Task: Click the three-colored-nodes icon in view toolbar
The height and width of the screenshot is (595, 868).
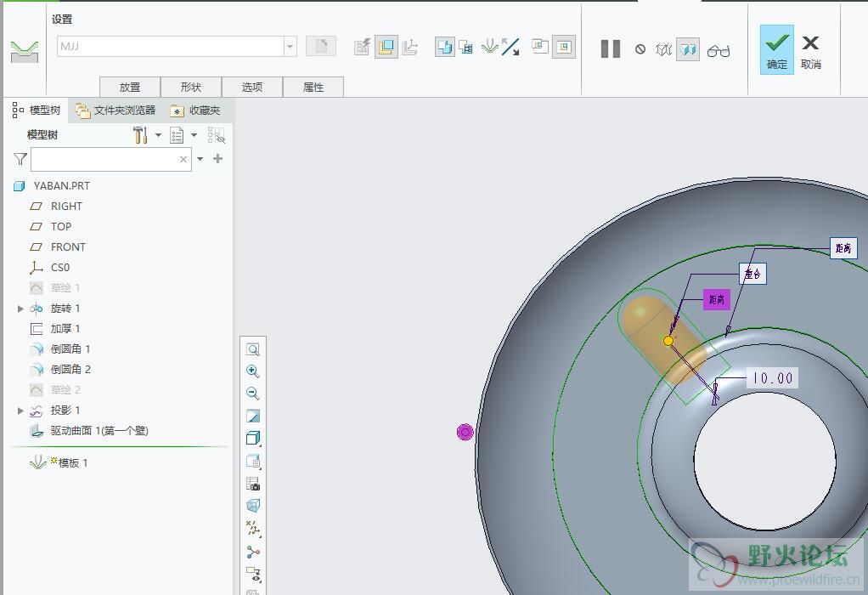Action: point(253,552)
